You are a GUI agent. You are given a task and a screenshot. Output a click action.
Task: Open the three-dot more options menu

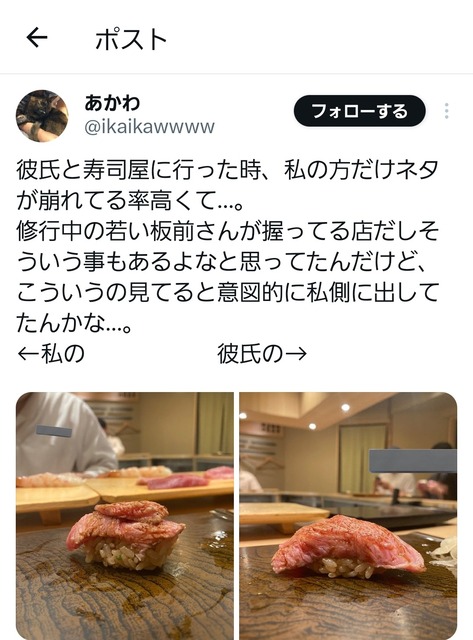(447, 111)
